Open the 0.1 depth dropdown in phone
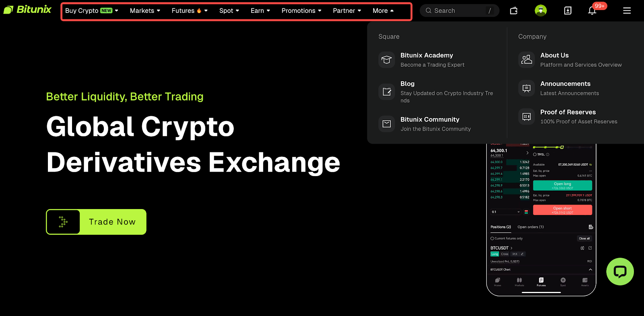The height and width of the screenshot is (316, 644). 506,212
